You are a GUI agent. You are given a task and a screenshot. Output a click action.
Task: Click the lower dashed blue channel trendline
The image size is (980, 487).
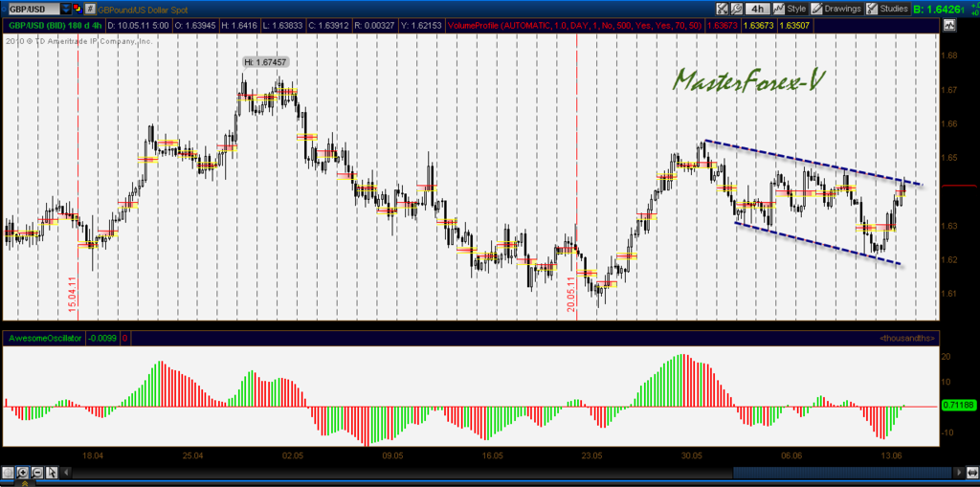[819, 244]
